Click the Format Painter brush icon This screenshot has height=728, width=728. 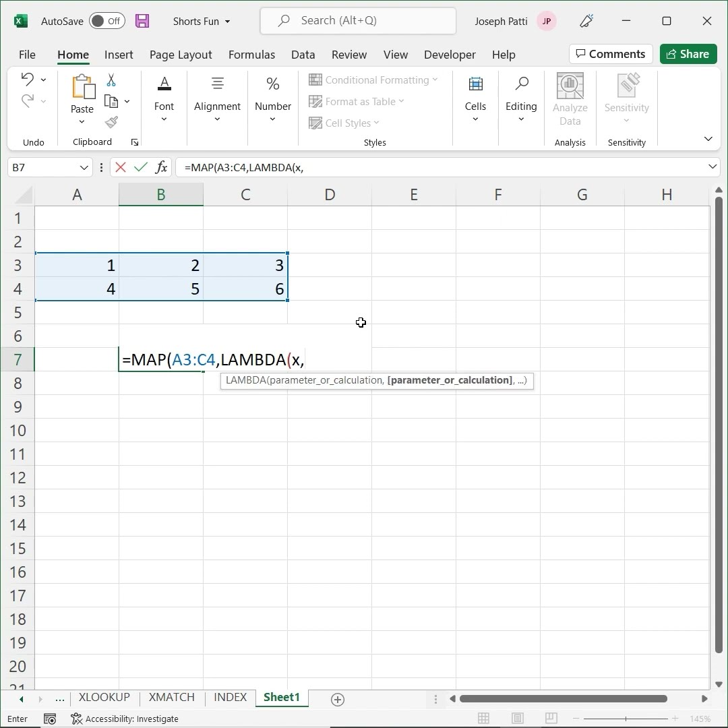coord(111,122)
